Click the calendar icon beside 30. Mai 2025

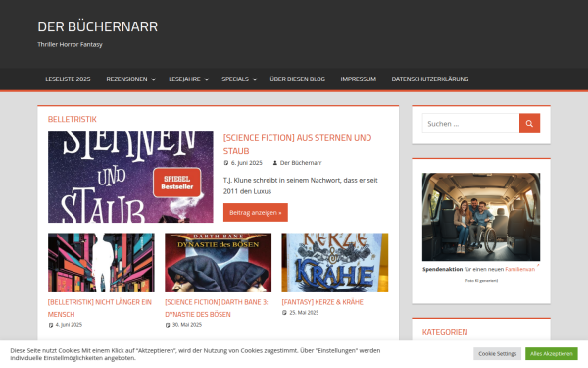[x=168, y=325]
